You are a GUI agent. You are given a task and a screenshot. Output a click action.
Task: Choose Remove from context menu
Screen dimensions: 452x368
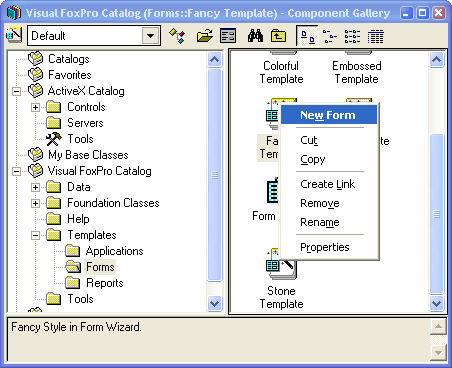(329, 203)
